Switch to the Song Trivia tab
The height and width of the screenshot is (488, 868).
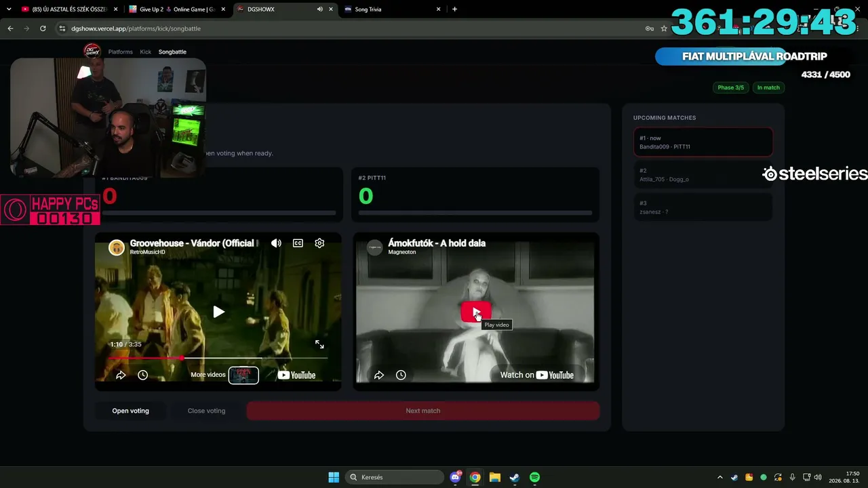(x=392, y=9)
